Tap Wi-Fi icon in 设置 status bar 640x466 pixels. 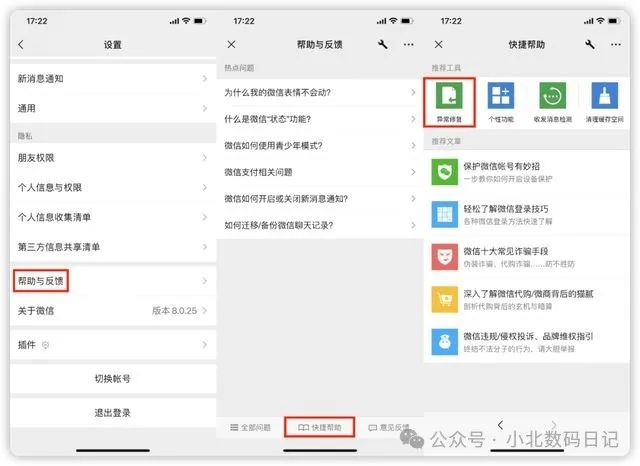[186, 21]
